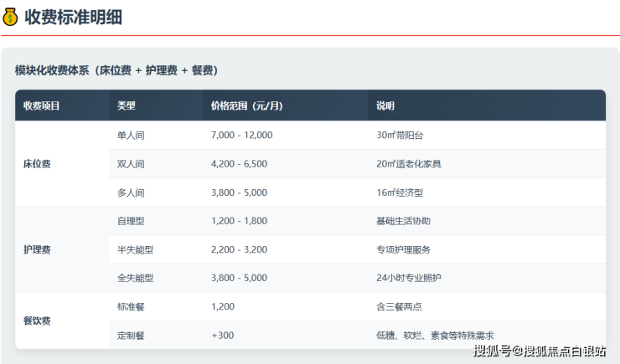Click the 多人间 type cell
Screen dimensions: 620x364
[131, 192]
